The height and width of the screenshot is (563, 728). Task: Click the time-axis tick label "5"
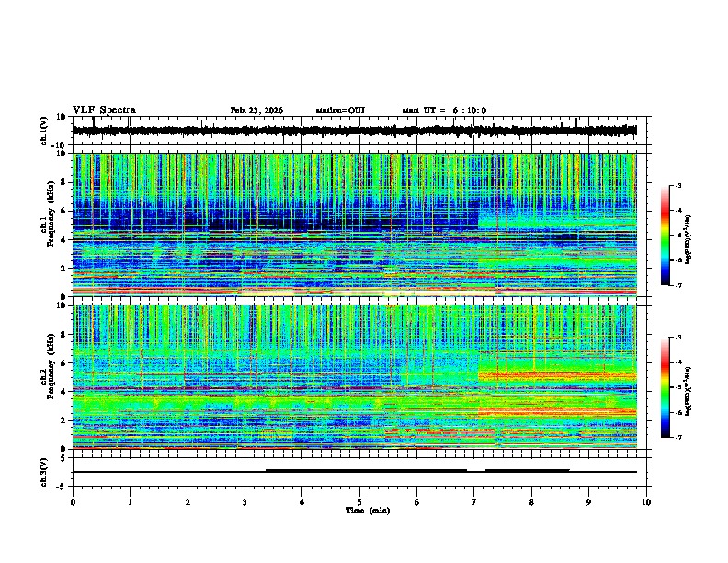pyautogui.click(x=359, y=502)
